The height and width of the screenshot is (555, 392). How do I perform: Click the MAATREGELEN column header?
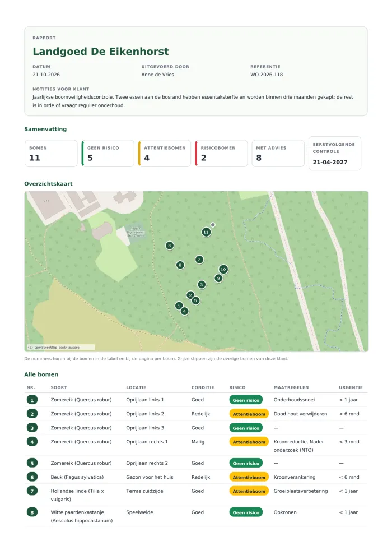click(291, 387)
